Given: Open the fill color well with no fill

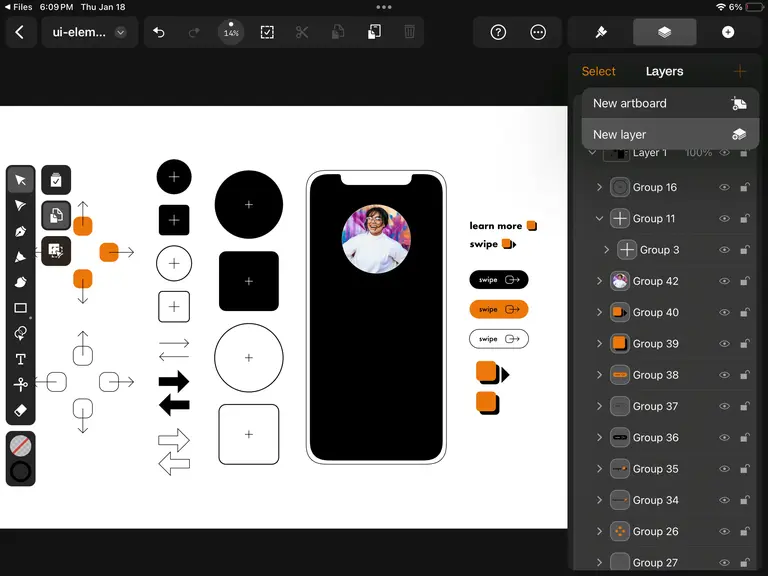Looking at the screenshot, I should pos(21,446).
